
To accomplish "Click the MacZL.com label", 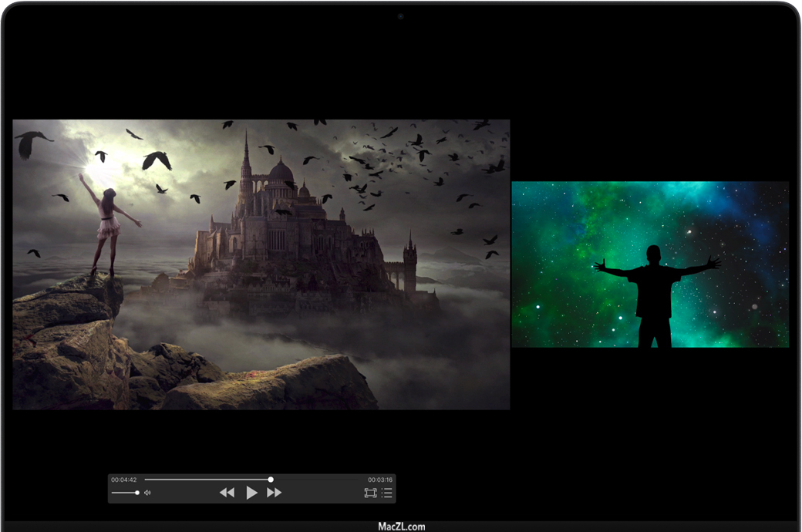I will click(x=401, y=527).
